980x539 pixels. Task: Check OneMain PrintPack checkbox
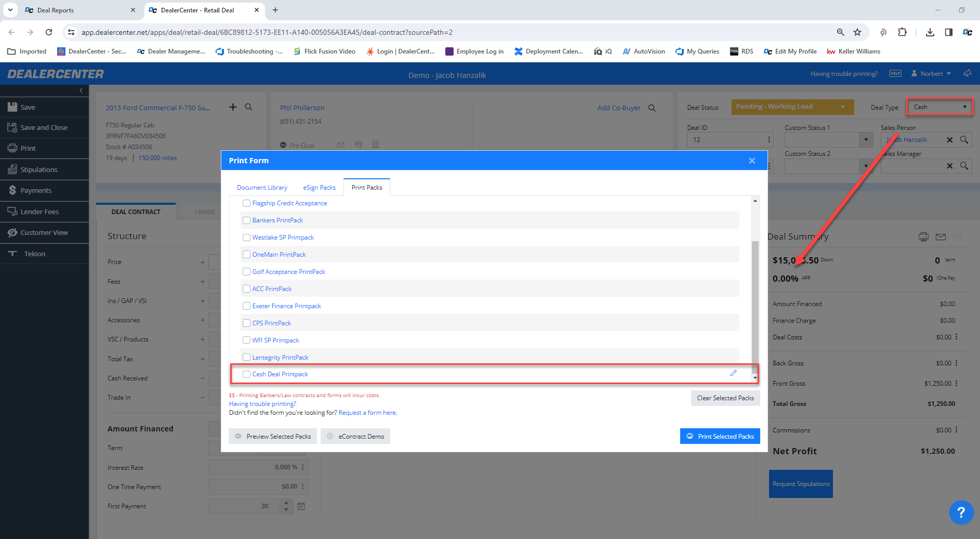click(247, 255)
